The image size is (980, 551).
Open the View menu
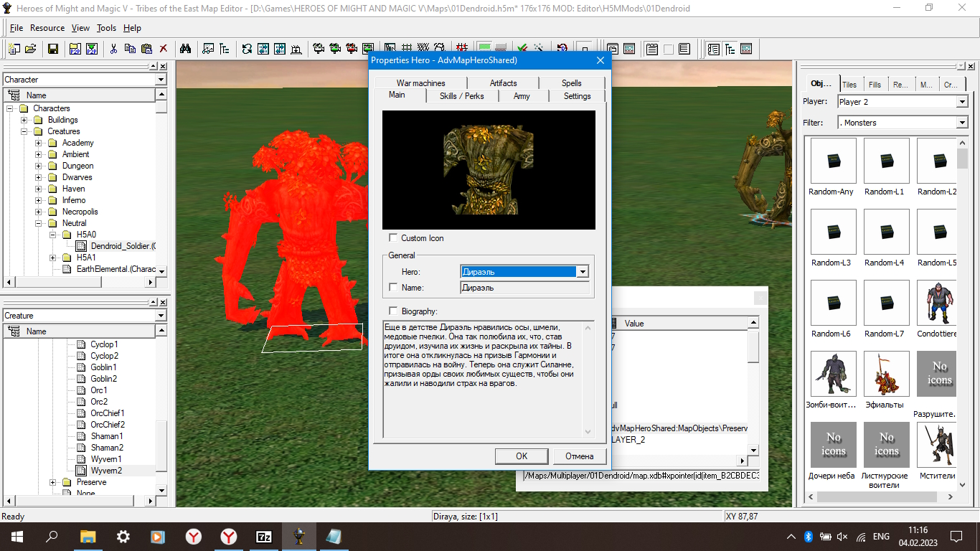pos(80,28)
